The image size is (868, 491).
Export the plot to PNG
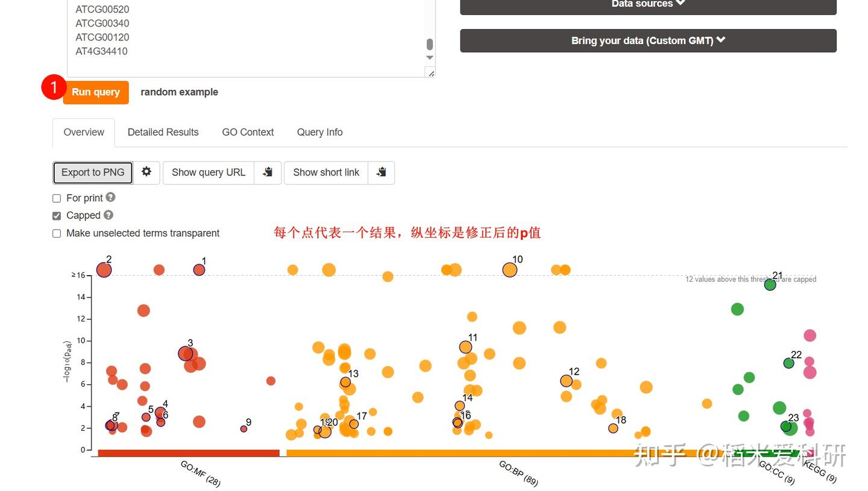(92, 173)
